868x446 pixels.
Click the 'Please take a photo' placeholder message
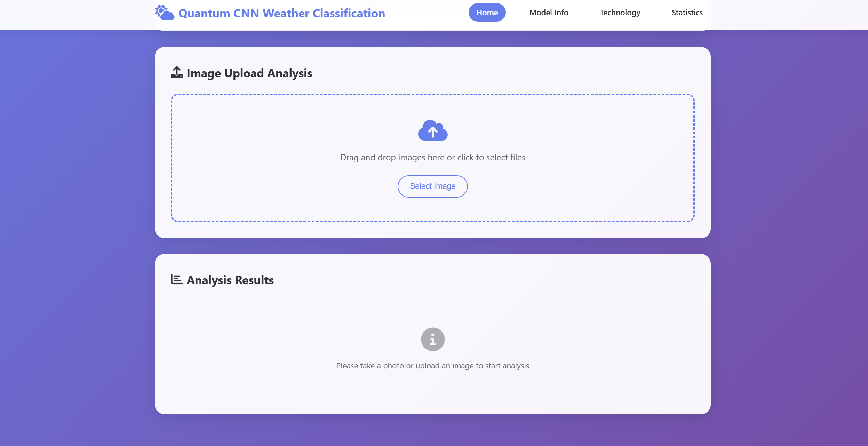tap(432, 366)
